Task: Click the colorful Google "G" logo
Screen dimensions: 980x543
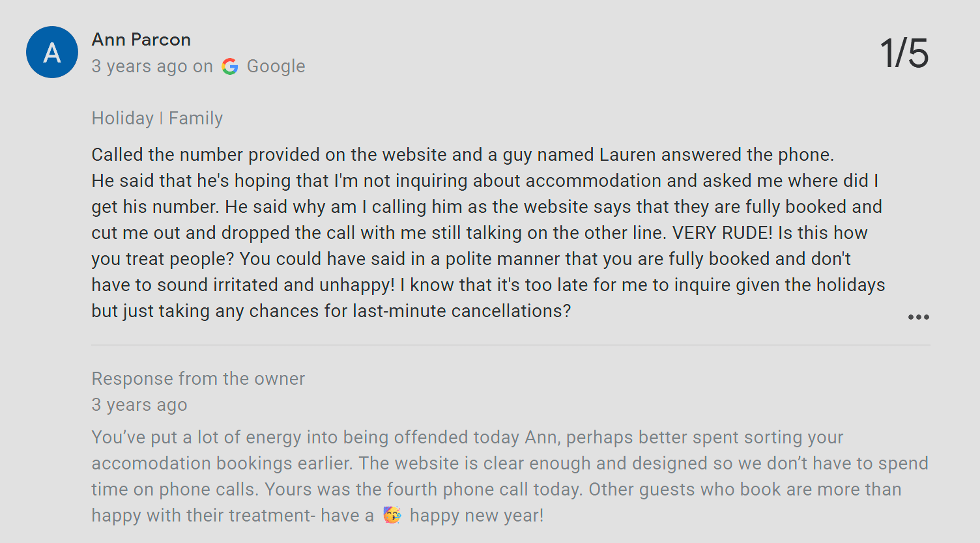Action: coord(230,66)
